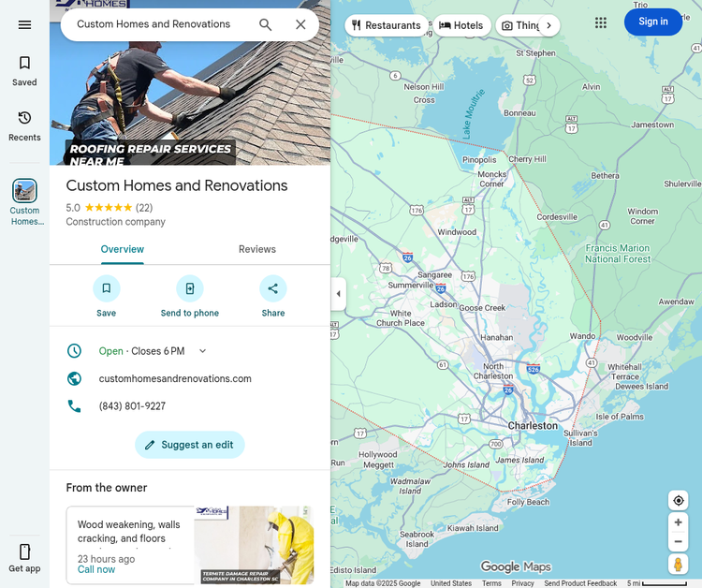Screen dimensions: 702x588
Task: Collapse the side panel arrow
Action: point(339,294)
